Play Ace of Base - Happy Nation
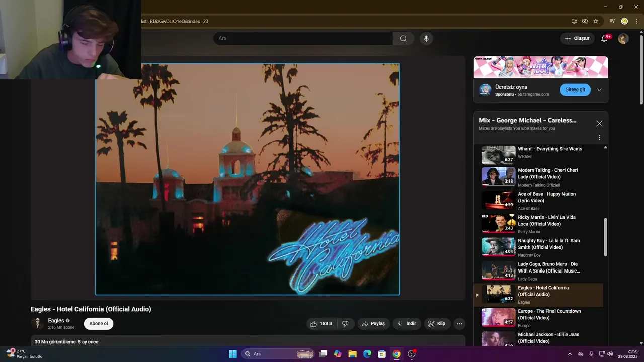 tap(538, 201)
